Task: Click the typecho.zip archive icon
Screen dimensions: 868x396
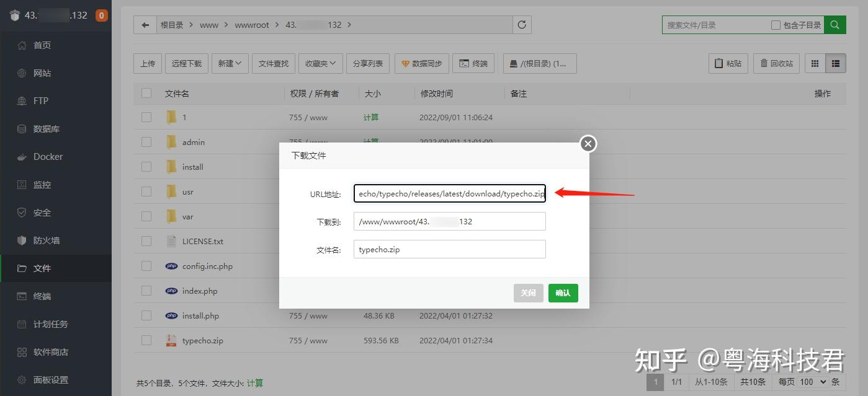Action: 171,340
